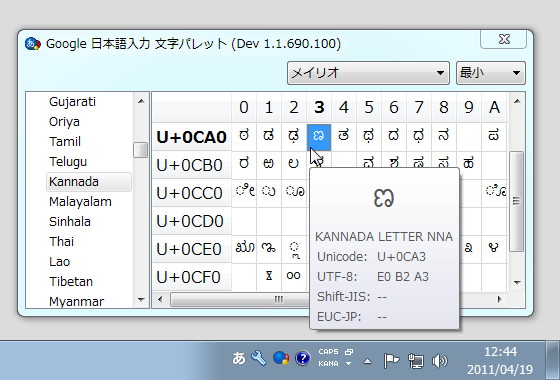Open the network tray icon
560x380 pixels.
click(x=416, y=361)
